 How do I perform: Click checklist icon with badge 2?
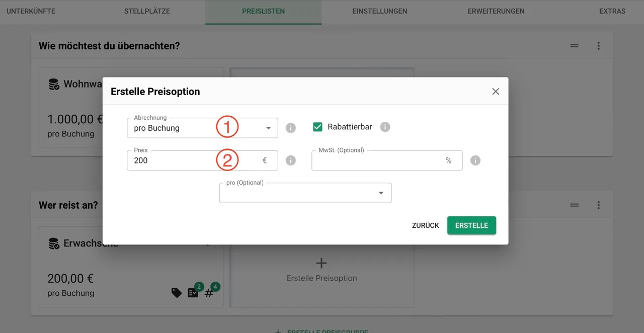tap(193, 293)
